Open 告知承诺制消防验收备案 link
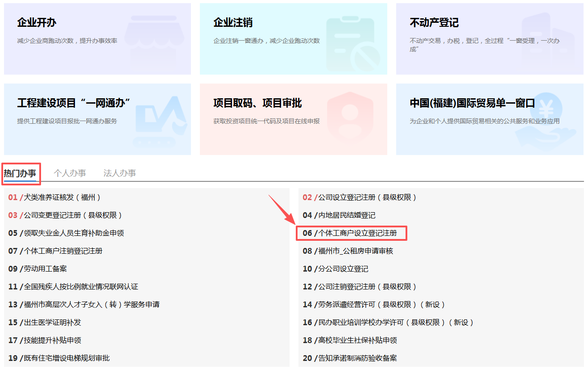 [357, 358]
